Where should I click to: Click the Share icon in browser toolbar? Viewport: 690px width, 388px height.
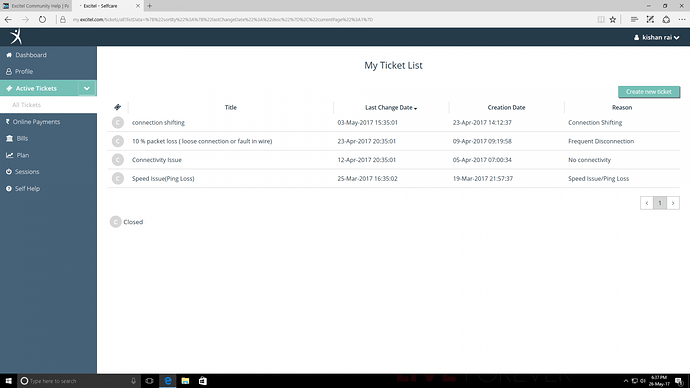666,19
